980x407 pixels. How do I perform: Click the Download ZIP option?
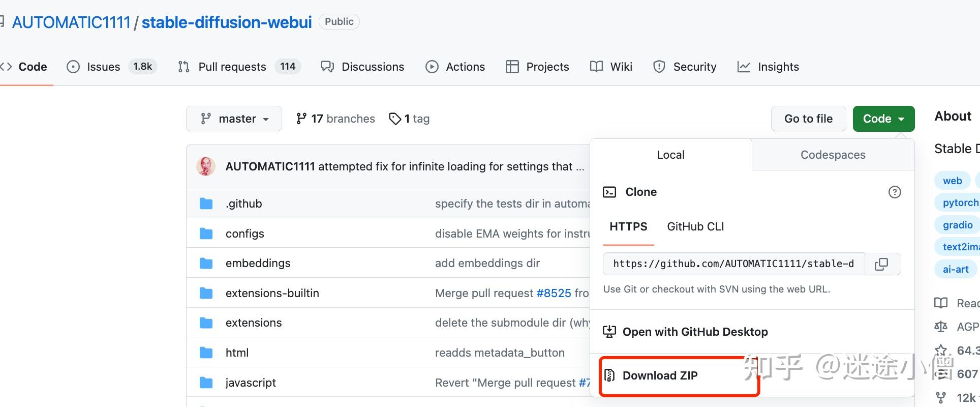coord(660,375)
